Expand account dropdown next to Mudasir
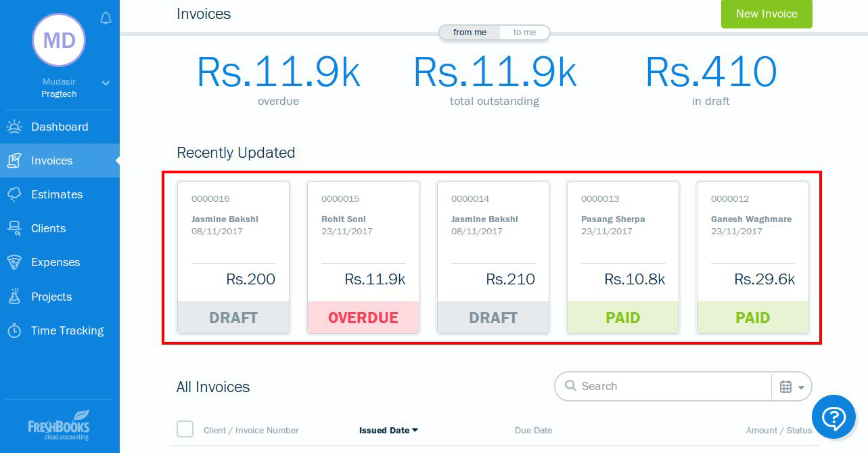 106,83
